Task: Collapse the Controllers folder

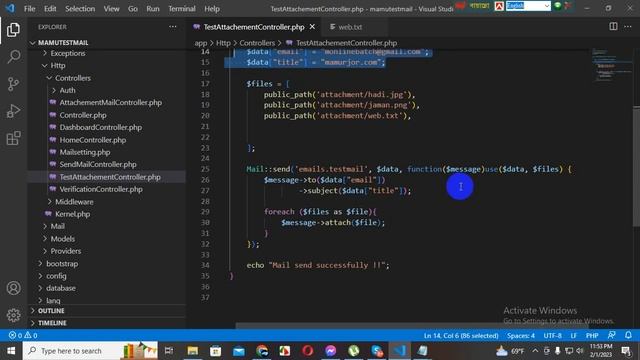Action: (73, 78)
